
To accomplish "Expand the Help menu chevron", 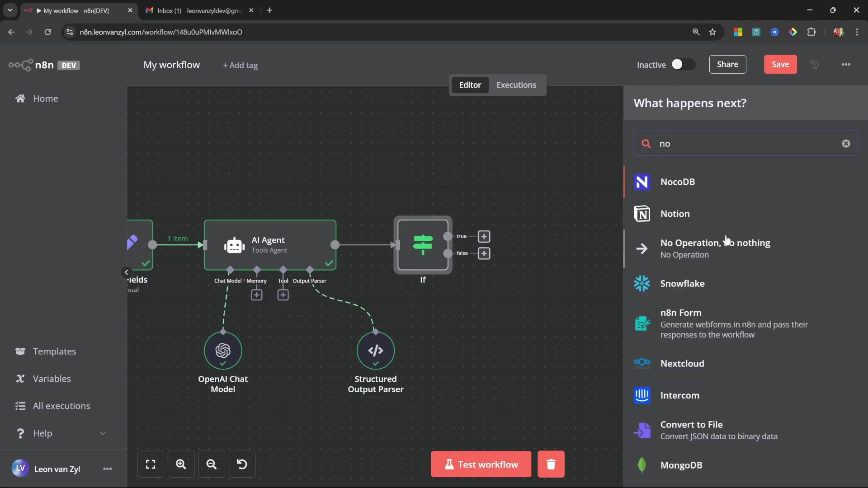I will click(x=103, y=433).
